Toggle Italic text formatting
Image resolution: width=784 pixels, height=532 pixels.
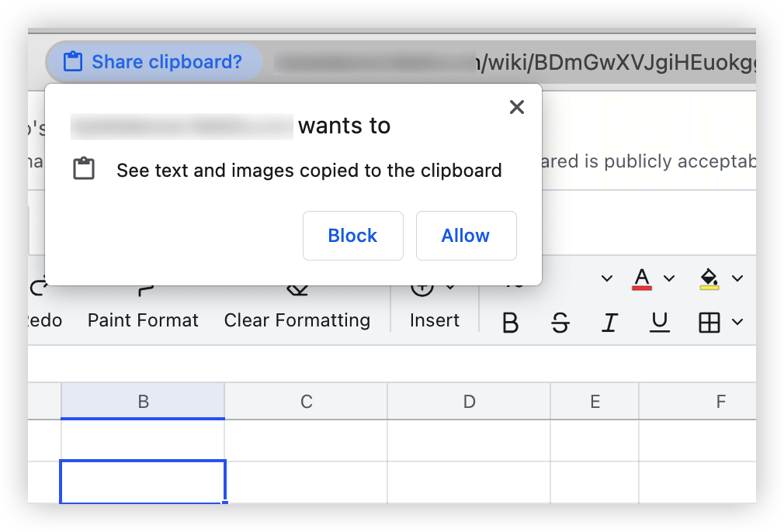tap(609, 322)
